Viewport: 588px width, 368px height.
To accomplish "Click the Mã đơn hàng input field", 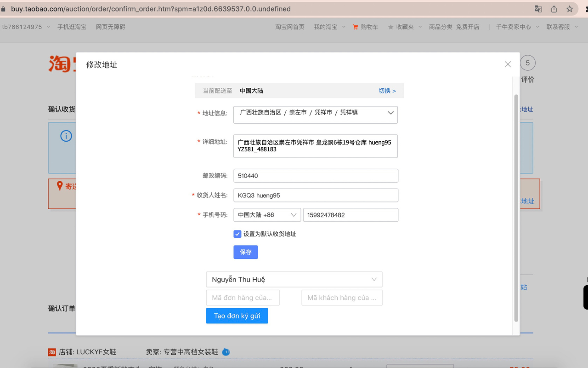I will tap(243, 298).
